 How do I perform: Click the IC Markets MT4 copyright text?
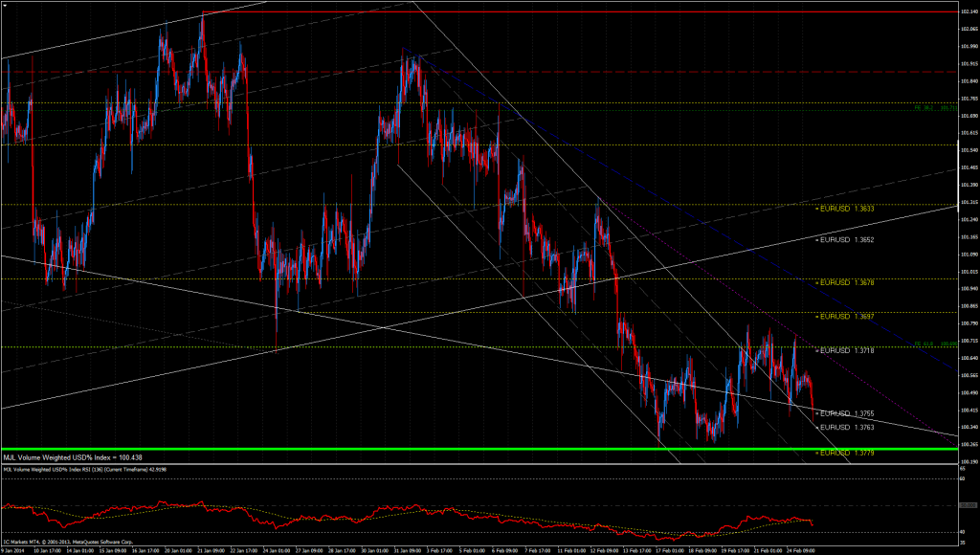coord(68,542)
